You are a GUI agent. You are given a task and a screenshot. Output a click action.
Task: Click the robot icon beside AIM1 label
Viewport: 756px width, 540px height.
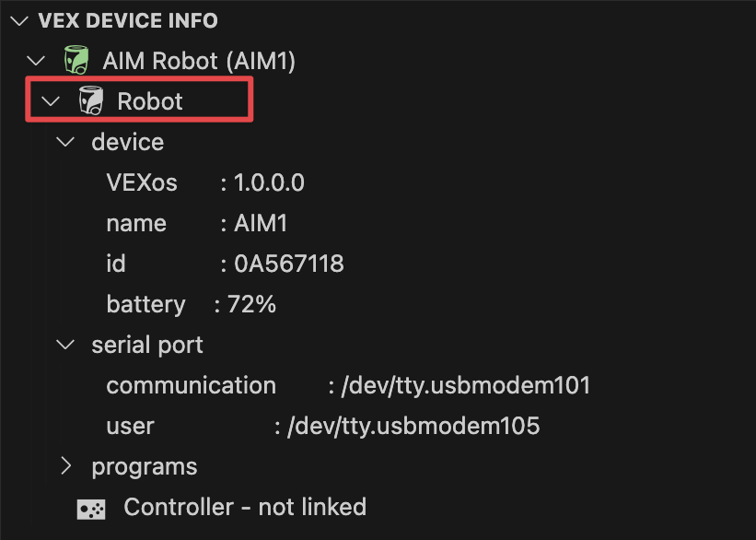pos(76,60)
